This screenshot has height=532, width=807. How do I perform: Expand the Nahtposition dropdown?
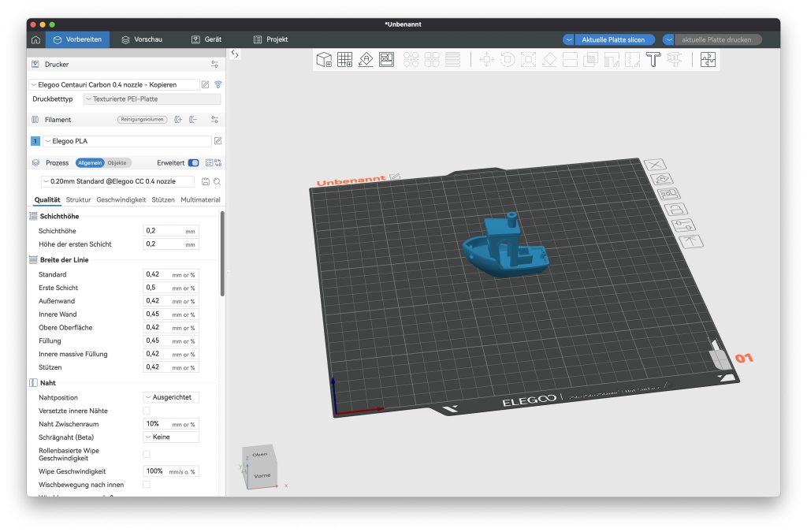(171, 397)
